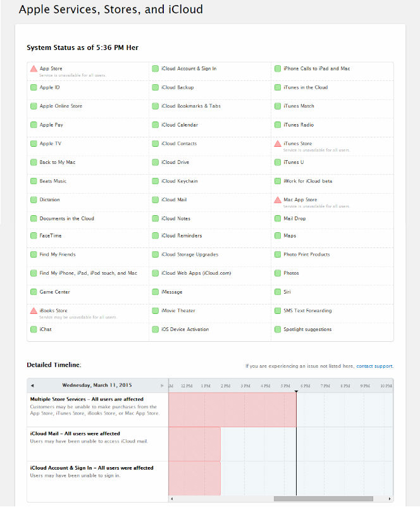Click the iTunes U service name
This screenshot has height=507, width=420.
point(293,162)
